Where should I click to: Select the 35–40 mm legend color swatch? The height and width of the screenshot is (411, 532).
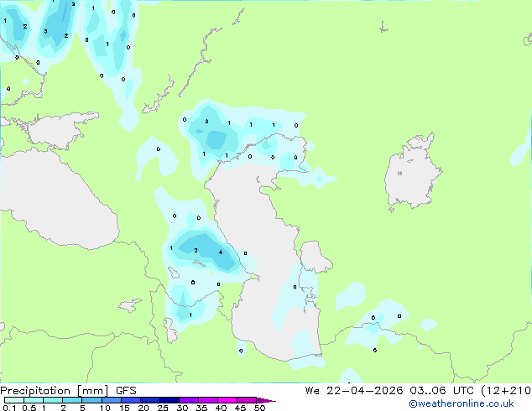pos(208,400)
